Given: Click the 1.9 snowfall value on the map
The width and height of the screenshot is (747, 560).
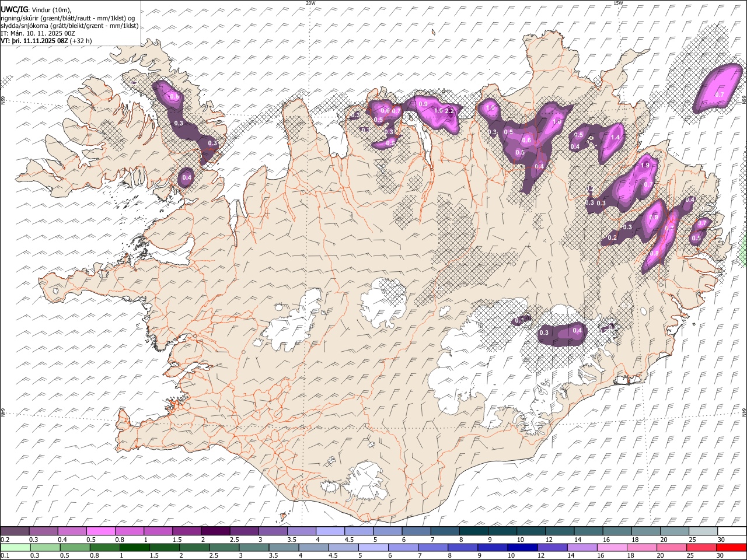Looking at the screenshot, I should click(x=645, y=166).
